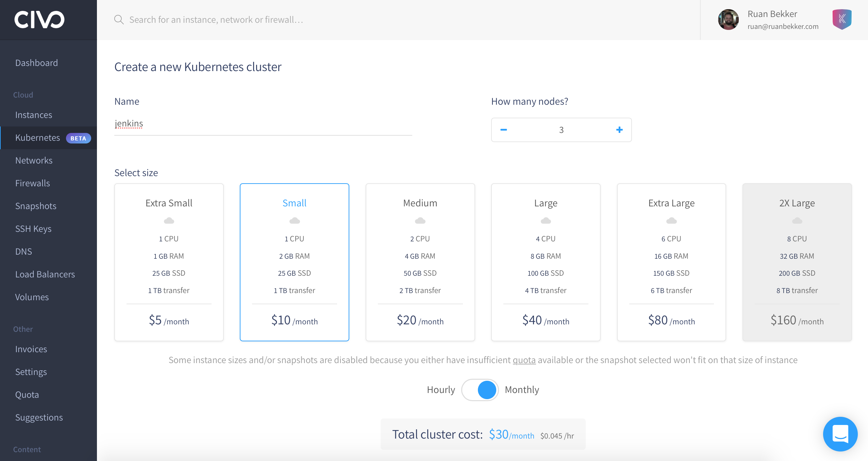Click the search magnifier icon
Screen dimensions: 868x461
tap(119, 20)
